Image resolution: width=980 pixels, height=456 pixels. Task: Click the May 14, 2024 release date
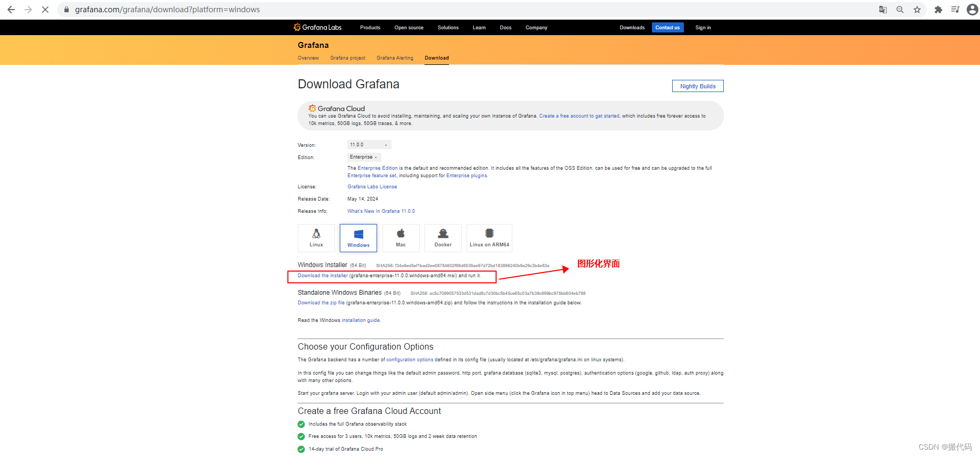pos(363,199)
